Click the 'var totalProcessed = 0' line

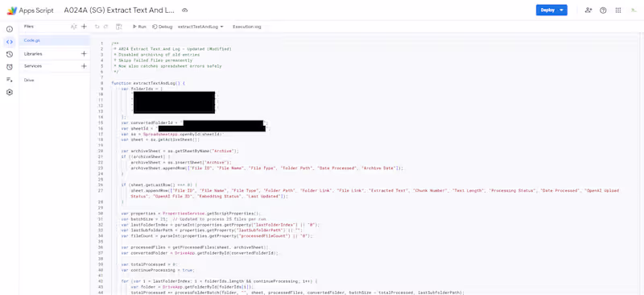(150, 264)
